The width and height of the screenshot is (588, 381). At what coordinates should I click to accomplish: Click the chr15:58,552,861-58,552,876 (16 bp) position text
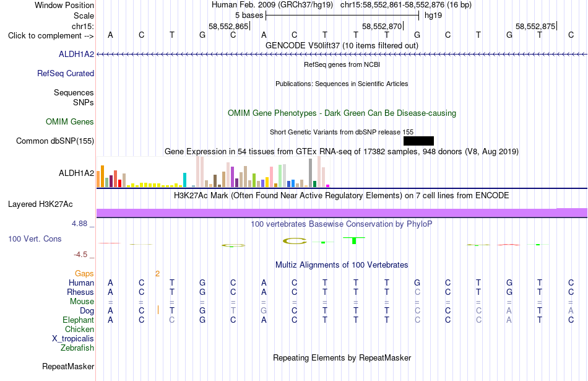pyautogui.click(x=406, y=5)
